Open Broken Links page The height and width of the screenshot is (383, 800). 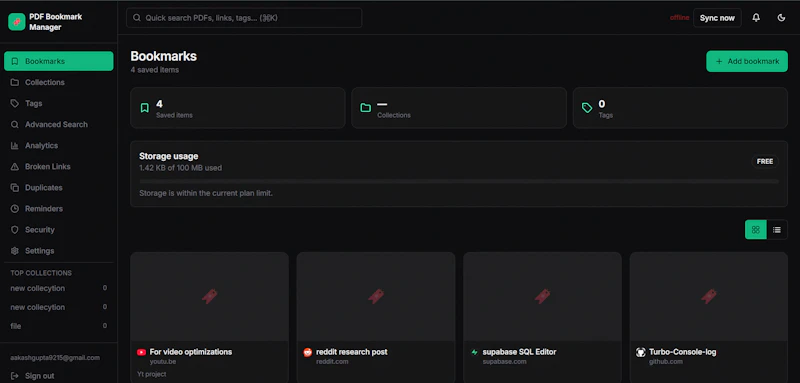[x=59, y=166]
